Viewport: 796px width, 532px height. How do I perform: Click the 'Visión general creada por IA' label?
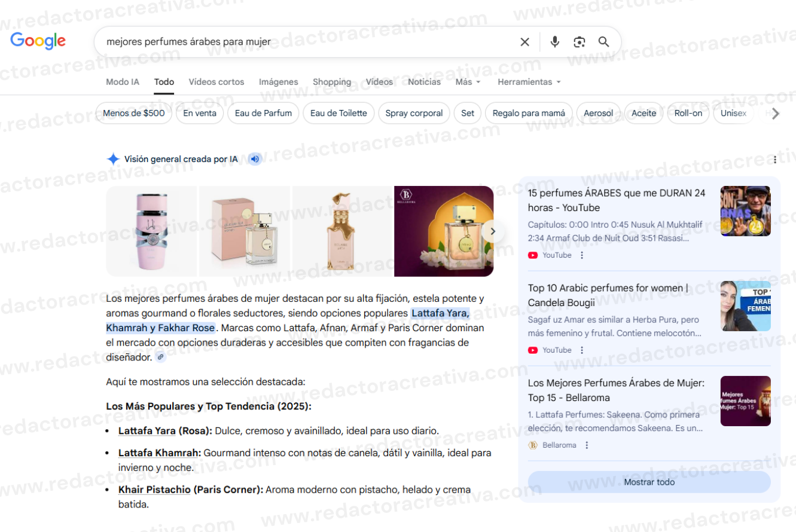point(181,159)
